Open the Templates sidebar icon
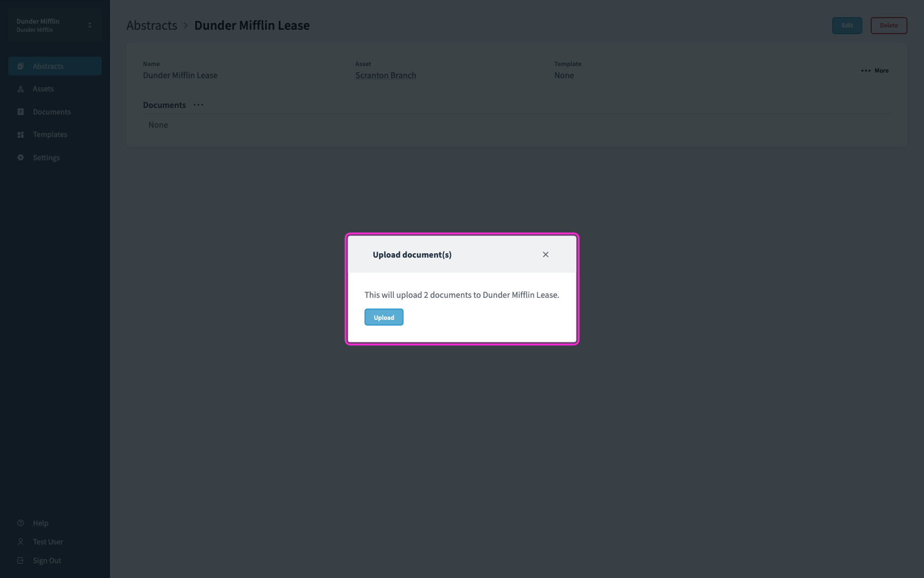The width and height of the screenshot is (924, 578). [x=21, y=135]
